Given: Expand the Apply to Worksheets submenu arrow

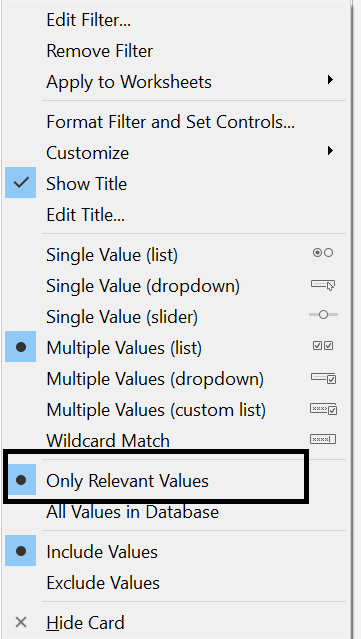Looking at the screenshot, I should [x=330, y=79].
